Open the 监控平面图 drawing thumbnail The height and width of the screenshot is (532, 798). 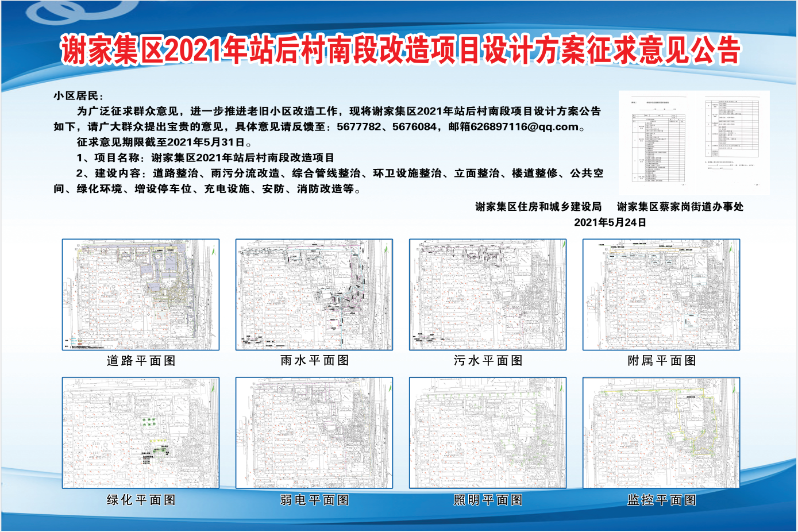pos(661,433)
